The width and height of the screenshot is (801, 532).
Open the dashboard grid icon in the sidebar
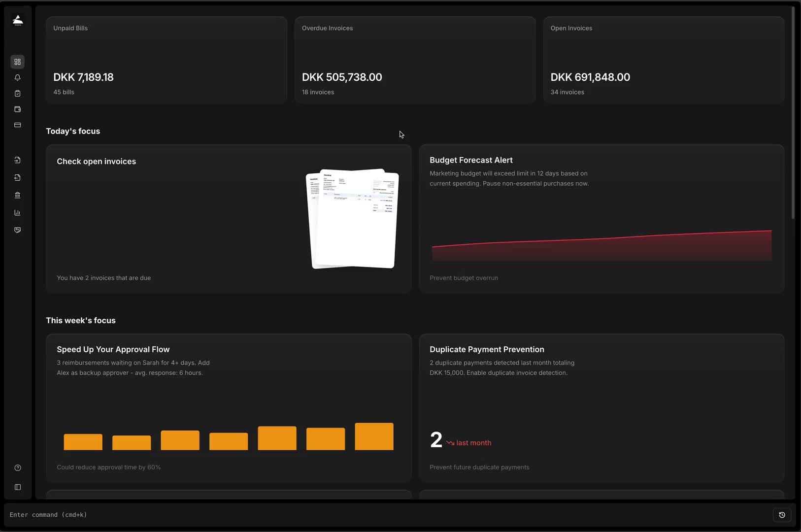click(x=18, y=62)
